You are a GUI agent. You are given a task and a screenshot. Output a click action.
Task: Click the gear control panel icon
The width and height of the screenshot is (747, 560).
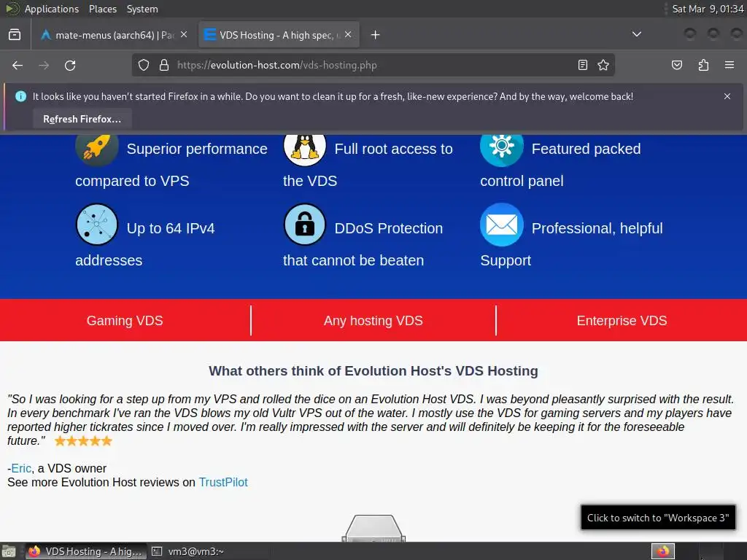[502, 149]
